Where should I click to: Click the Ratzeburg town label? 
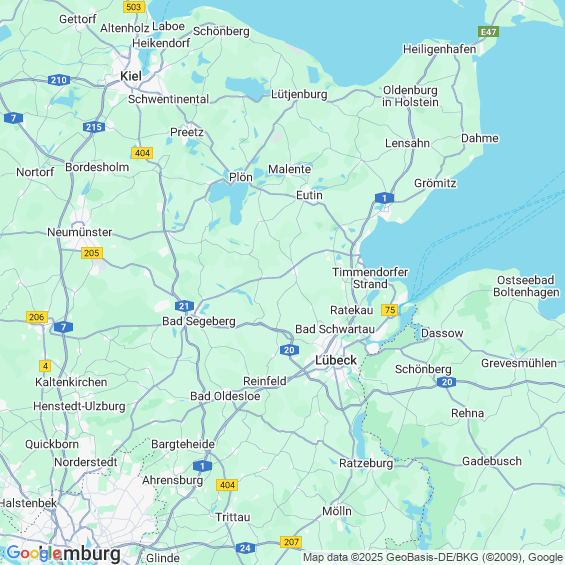coord(366,463)
